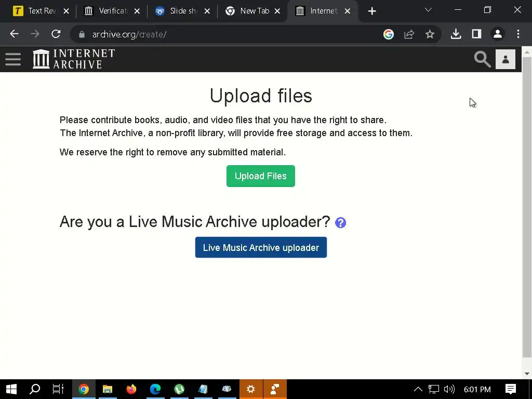
Task: Click the Internet Archive logo
Action: tap(74, 59)
